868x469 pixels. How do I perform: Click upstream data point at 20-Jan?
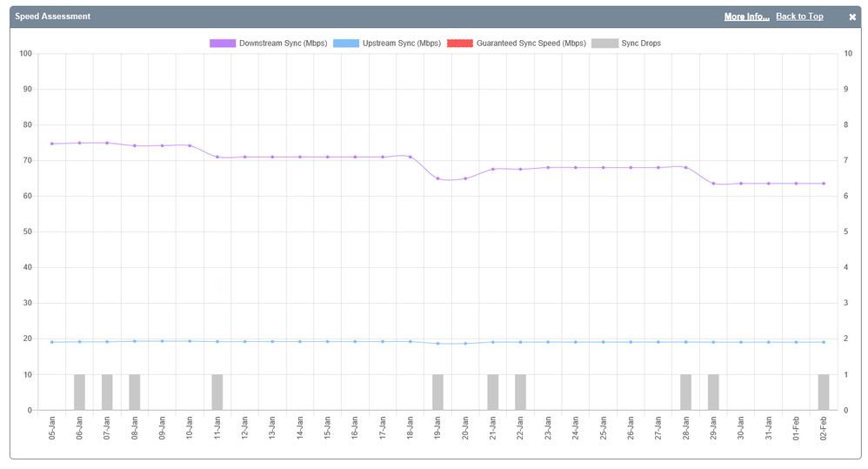[x=465, y=344]
